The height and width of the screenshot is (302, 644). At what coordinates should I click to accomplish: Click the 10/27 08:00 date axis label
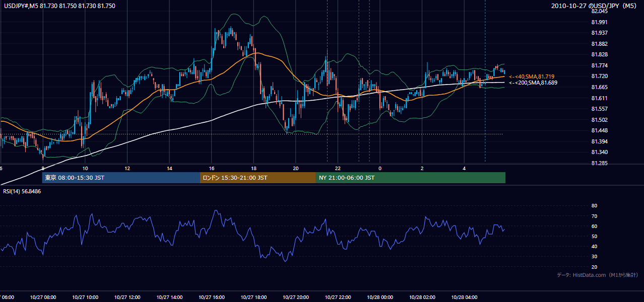(x=43, y=297)
